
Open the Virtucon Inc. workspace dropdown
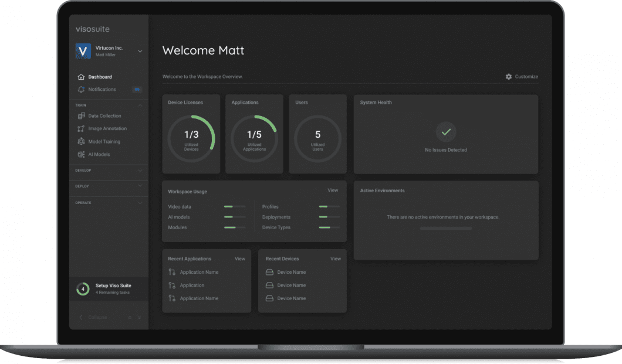[x=140, y=51]
